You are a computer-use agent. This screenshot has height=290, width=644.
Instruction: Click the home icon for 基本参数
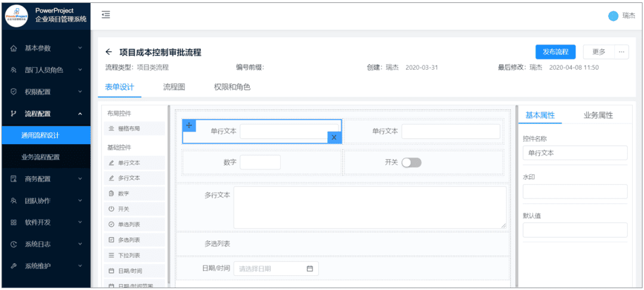14,48
